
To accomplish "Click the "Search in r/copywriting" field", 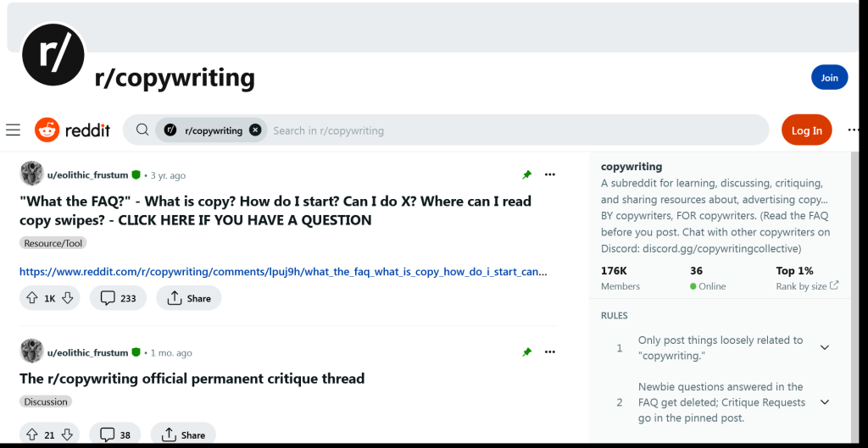I will (509, 130).
